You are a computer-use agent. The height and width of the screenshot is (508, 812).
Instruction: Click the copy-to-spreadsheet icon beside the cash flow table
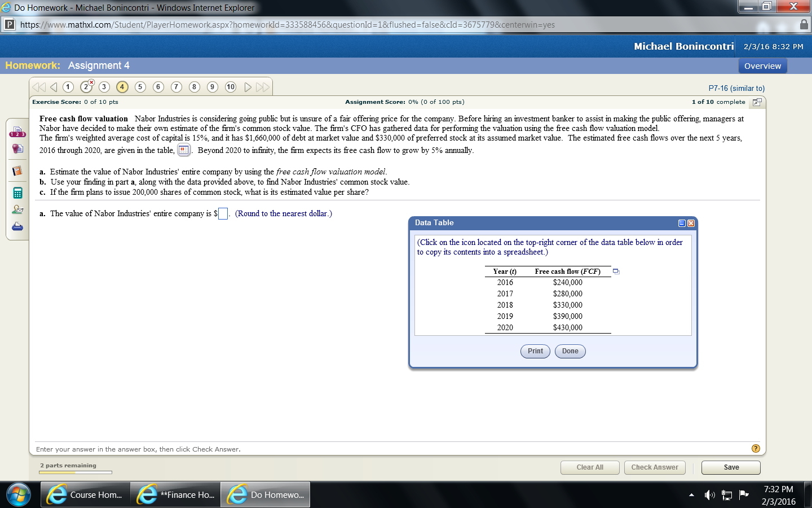tap(616, 271)
